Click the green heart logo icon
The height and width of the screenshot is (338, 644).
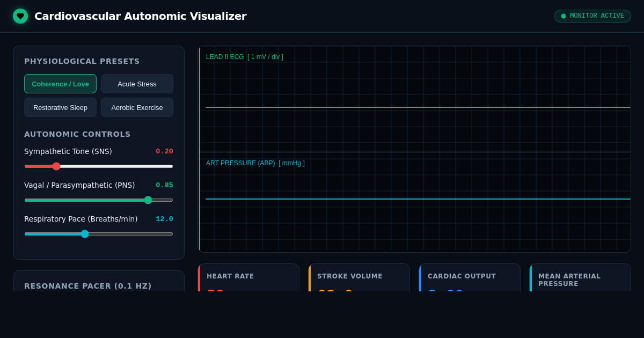[20, 16]
